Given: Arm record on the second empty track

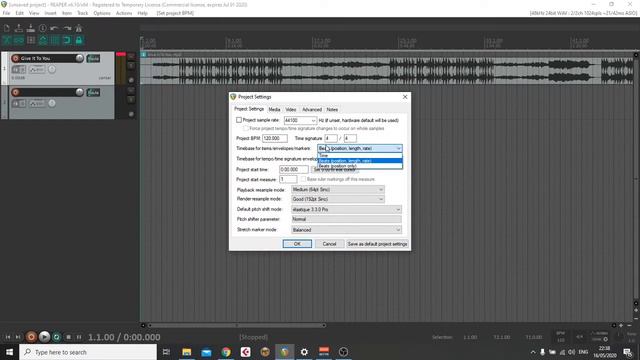Looking at the screenshot, I should click(x=16, y=92).
